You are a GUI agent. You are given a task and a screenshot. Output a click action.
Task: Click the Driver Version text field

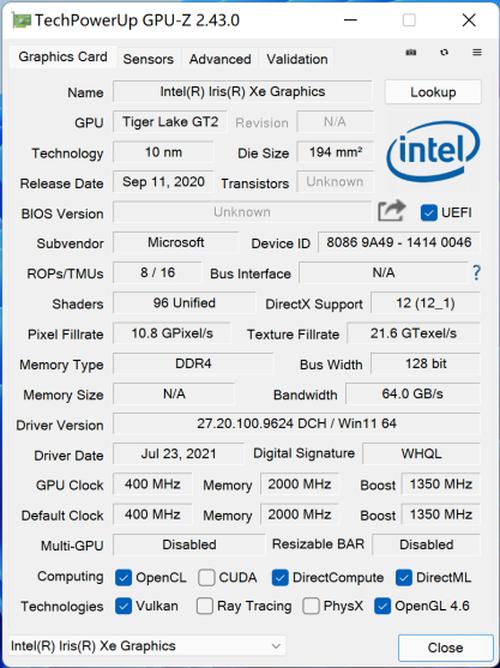[296, 424]
